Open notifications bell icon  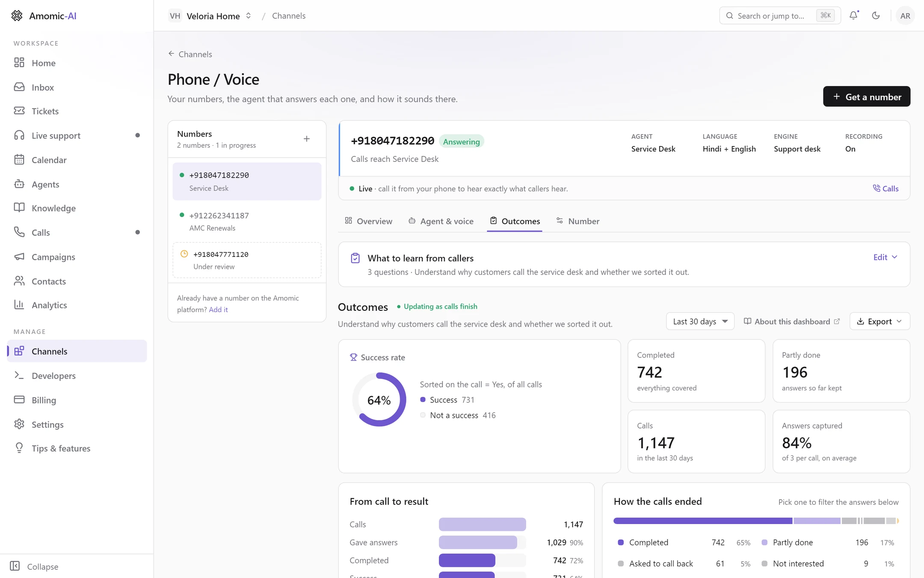tap(853, 15)
